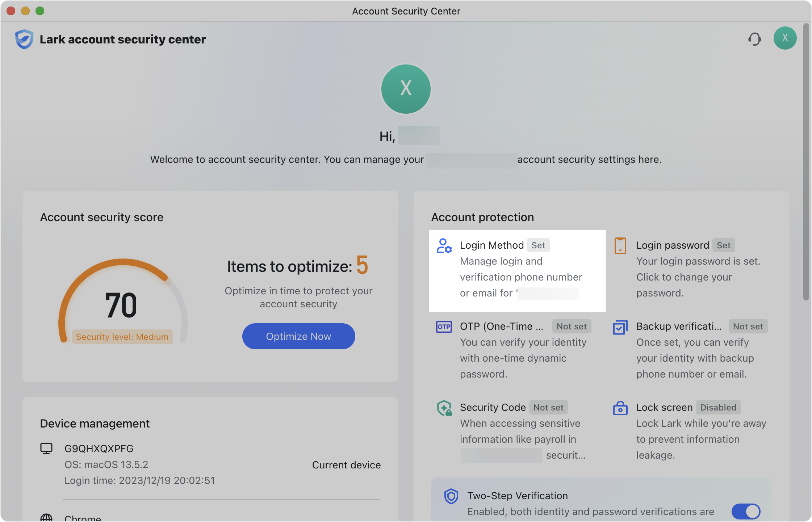Screen dimensions: 812x522
Task: Click the Lock screen padlock icon
Action: click(x=620, y=408)
